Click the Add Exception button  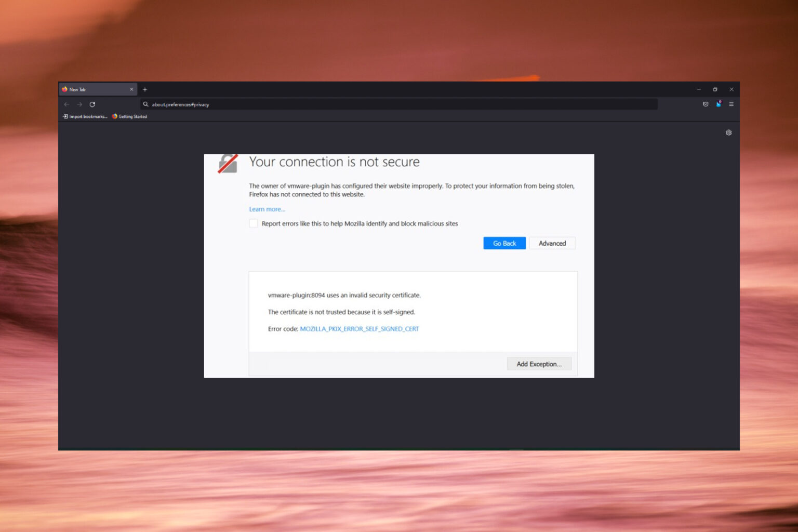pos(539,364)
